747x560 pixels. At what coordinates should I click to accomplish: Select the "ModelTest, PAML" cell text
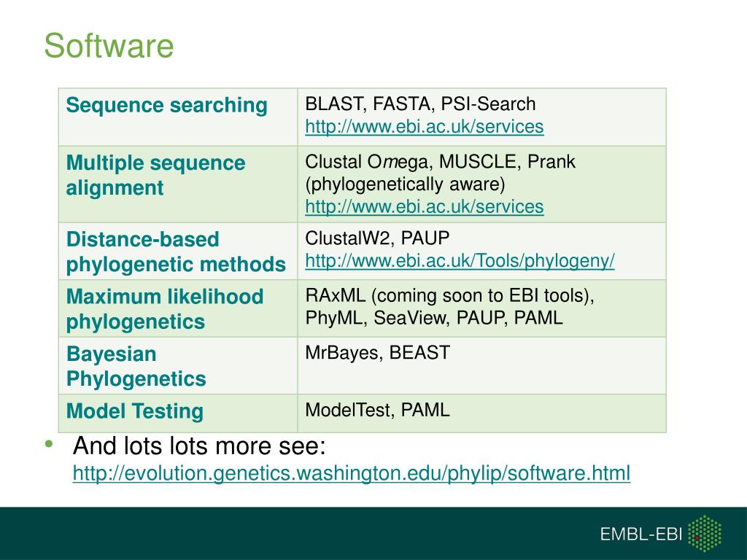377,410
